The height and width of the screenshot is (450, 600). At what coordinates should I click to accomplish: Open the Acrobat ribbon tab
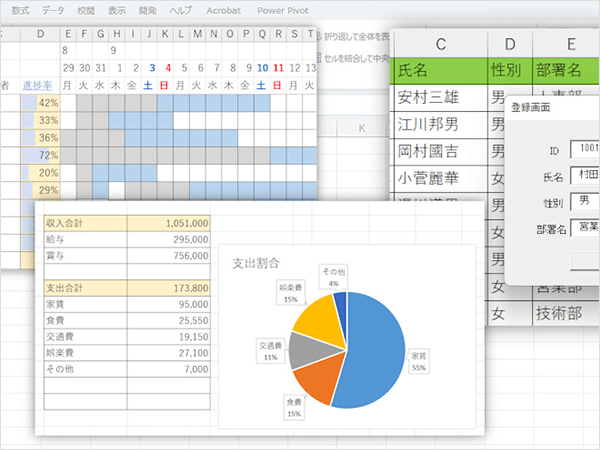point(223,11)
